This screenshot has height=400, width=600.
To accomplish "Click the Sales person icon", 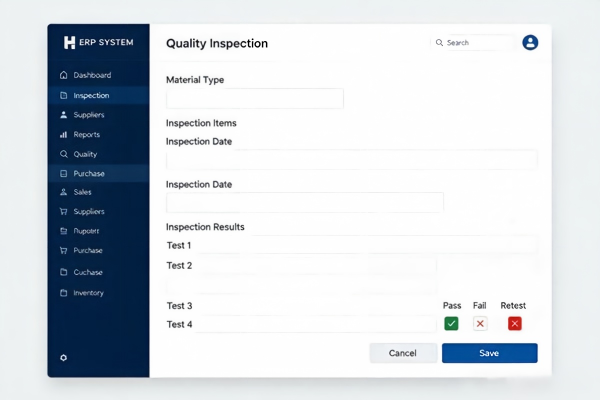I will tap(64, 192).
